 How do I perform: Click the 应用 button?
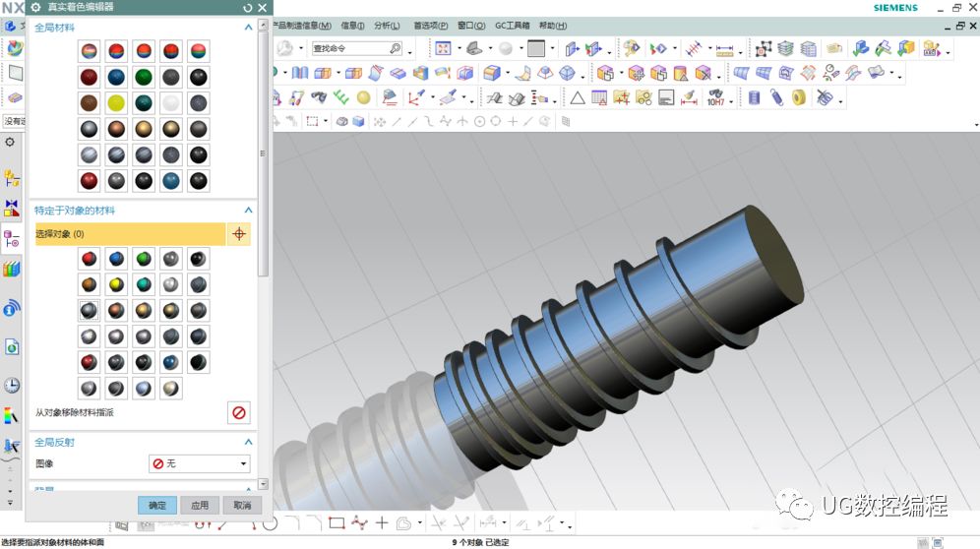tap(200, 505)
